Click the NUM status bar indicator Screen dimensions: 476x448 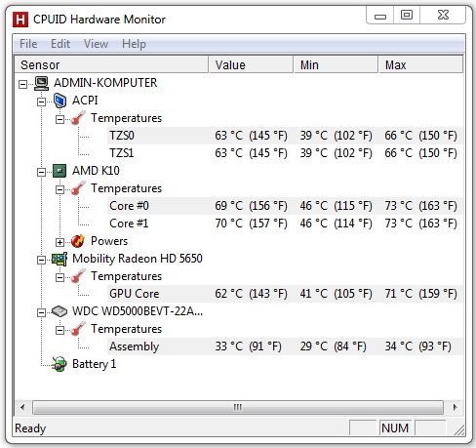click(395, 428)
